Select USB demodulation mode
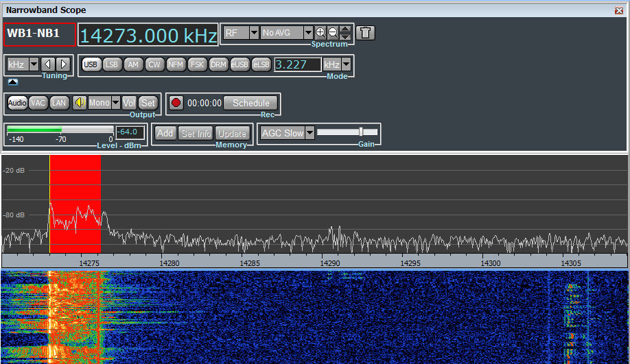This screenshot has height=364, width=630. tap(91, 64)
